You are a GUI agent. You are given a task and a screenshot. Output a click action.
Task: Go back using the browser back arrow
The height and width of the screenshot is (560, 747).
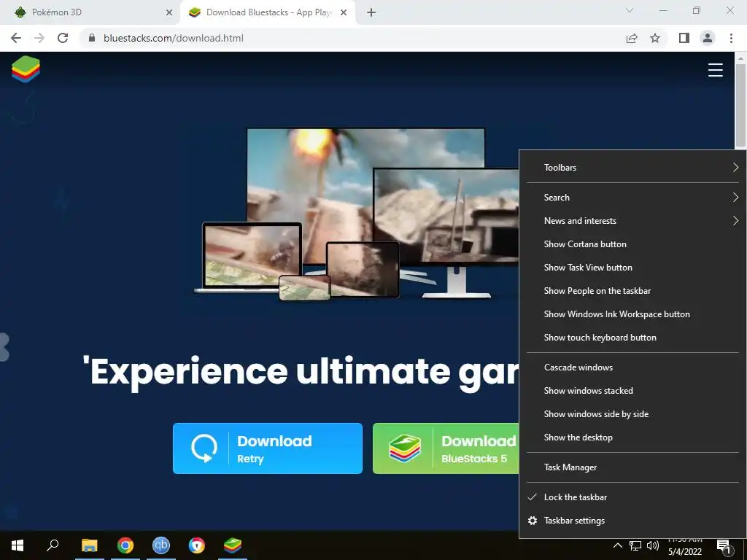click(x=16, y=38)
